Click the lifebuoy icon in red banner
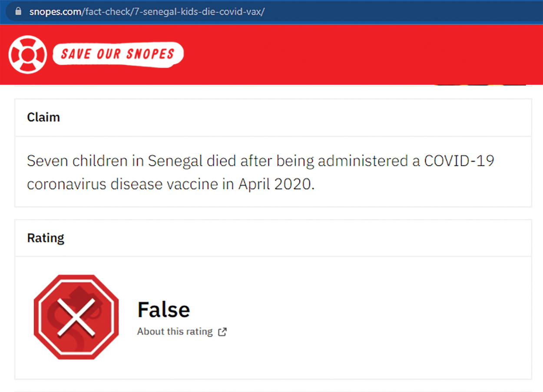This screenshot has height=392, width=543. pyautogui.click(x=27, y=54)
